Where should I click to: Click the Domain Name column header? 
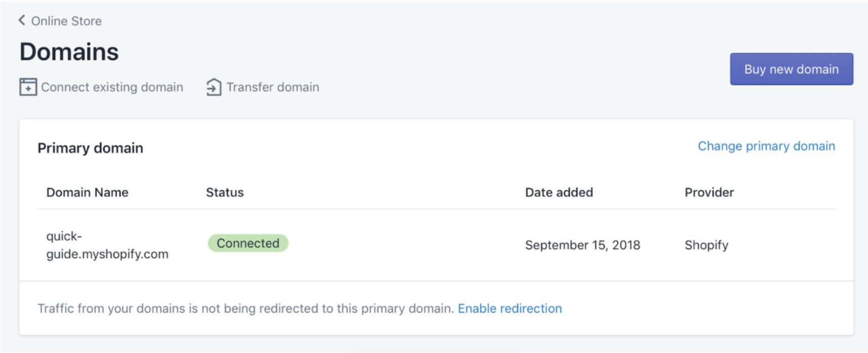[87, 192]
